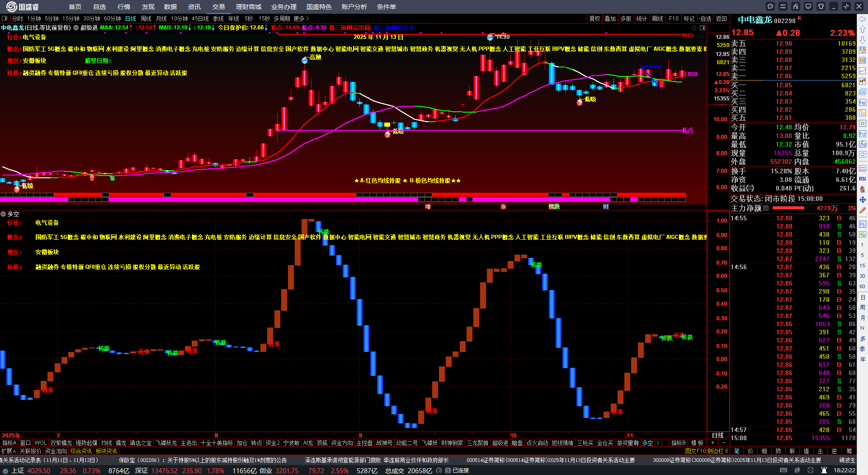This screenshot has height=475, width=868.
Task: Open the settings gear next to 超级进
Action: tap(76, 28)
